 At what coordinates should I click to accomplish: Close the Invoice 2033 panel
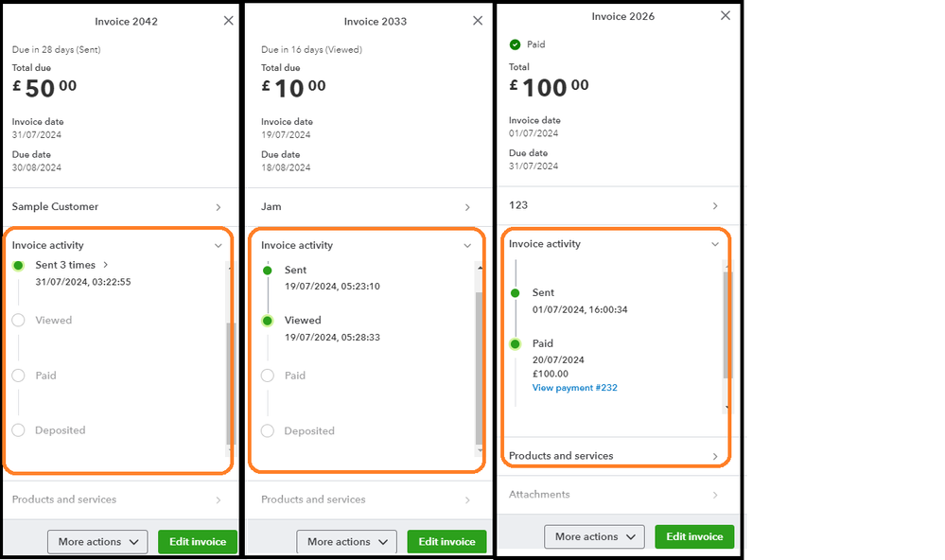click(478, 21)
